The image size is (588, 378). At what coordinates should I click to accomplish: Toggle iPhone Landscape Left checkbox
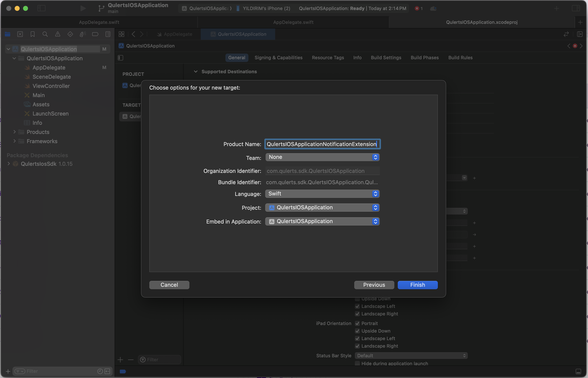coord(357,306)
